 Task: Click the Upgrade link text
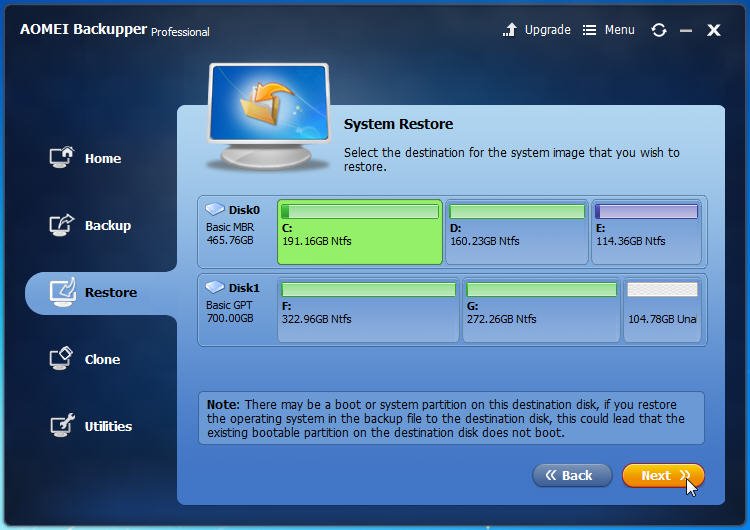[x=548, y=30]
